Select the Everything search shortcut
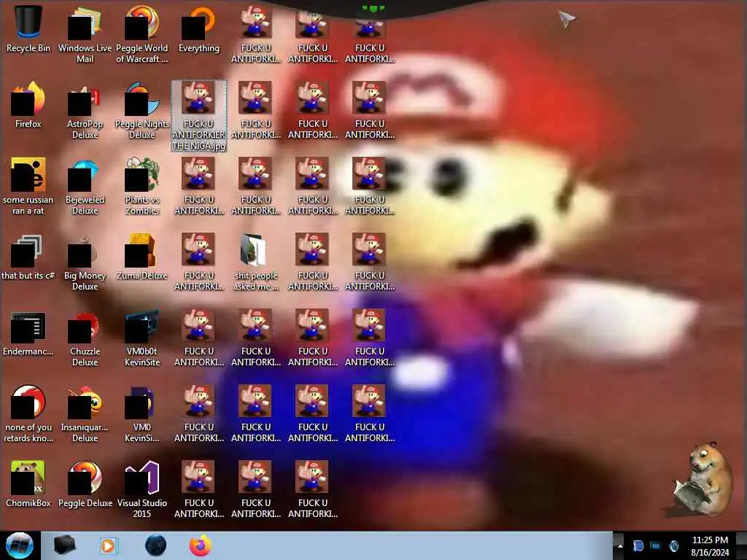The height and width of the screenshot is (560, 747). 198,29
